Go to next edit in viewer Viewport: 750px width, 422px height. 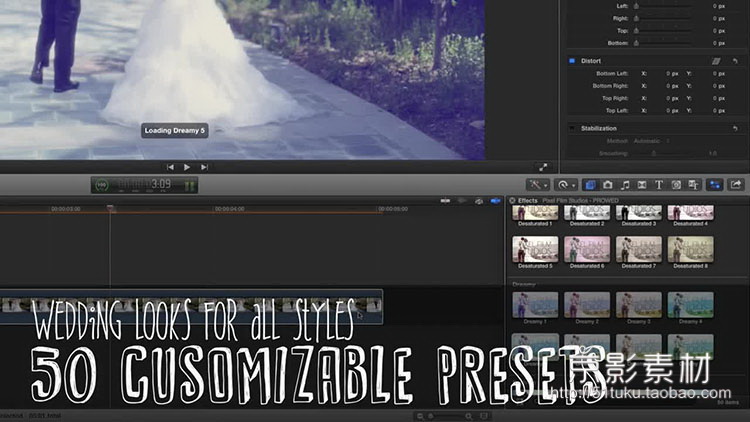204,167
